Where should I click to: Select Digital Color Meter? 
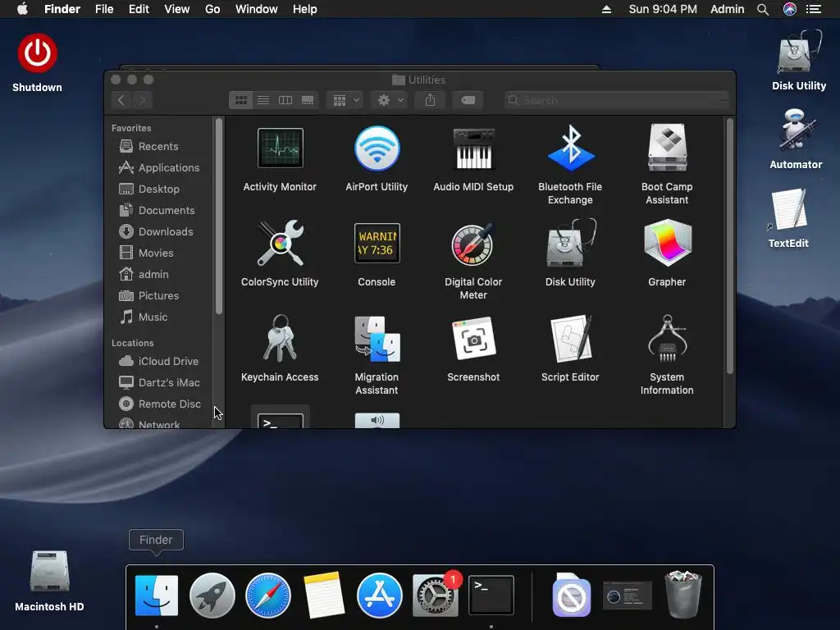coord(473,244)
